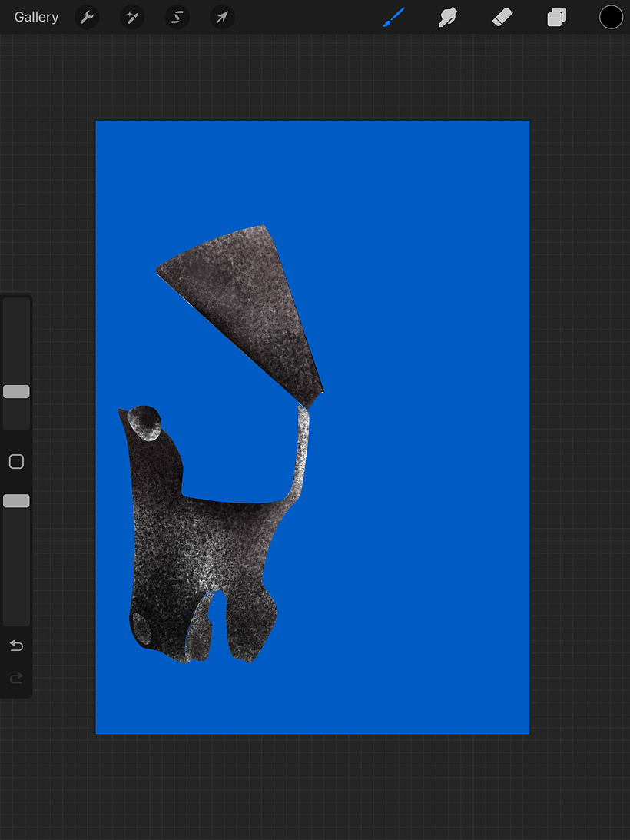Image resolution: width=630 pixels, height=840 pixels.
Task: Click the brush opacity slider handle
Action: pyautogui.click(x=16, y=501)
